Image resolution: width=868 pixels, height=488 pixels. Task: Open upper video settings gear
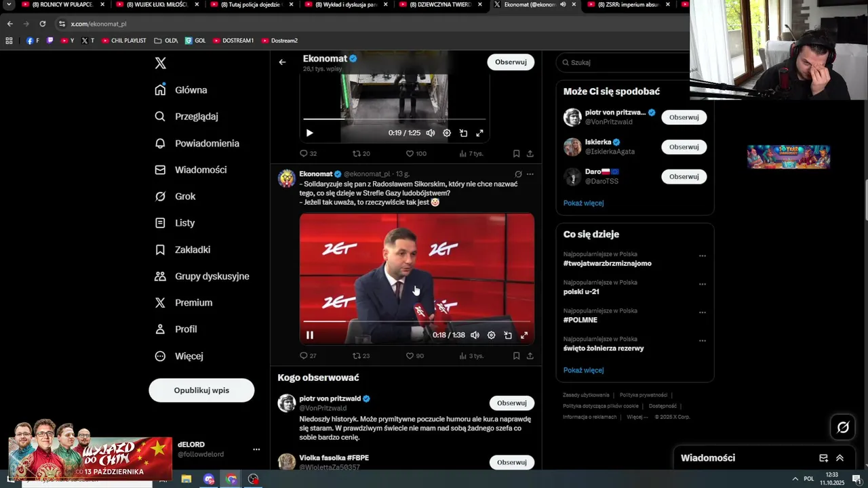(447, 133)
